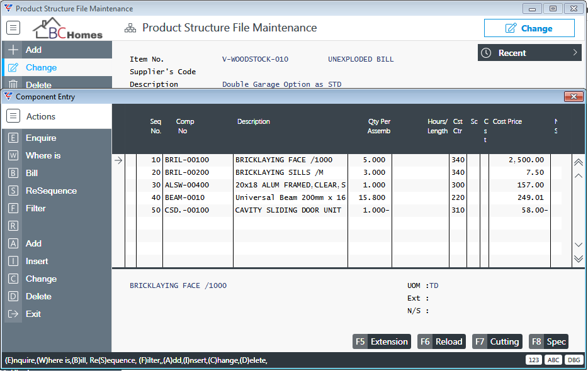This screenshot has height=371, width=588.
Task: Toggle the DBG debug indicator
Action: (x=574, y=360)
